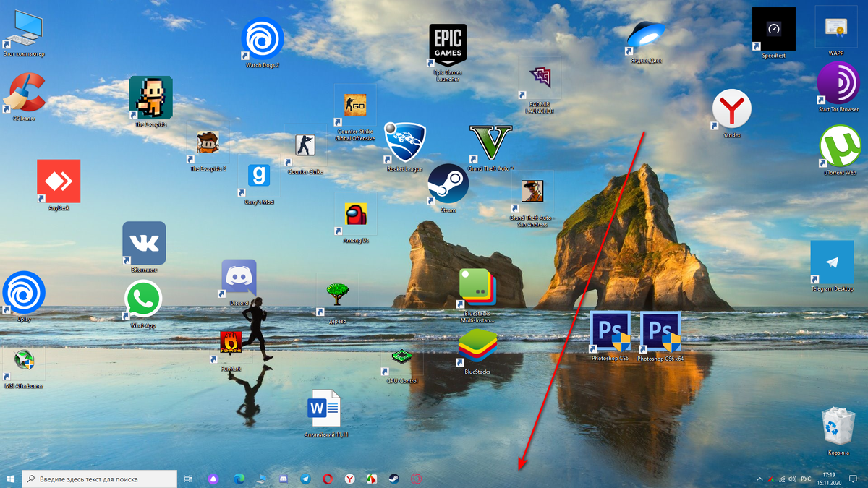Image resolution: width=868 pixels, height=488 pixels.
Task: Open Yandex Browser from the taskbar
Action: tap(349, 479)
